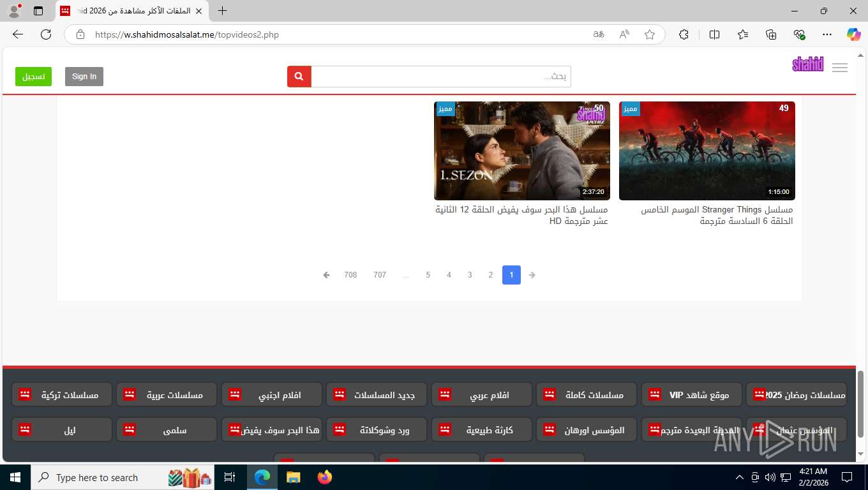Open the notification center icon

tap(847, 477)
